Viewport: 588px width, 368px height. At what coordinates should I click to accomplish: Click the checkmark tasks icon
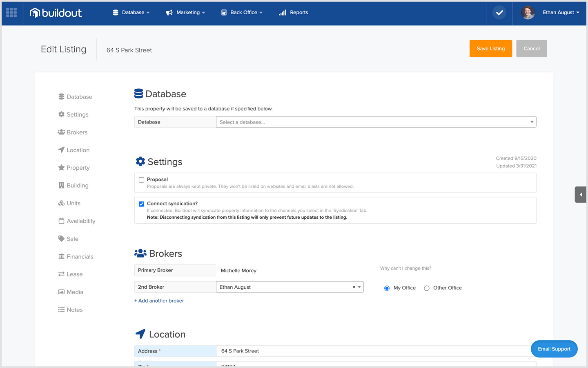[x=499, y=13]
